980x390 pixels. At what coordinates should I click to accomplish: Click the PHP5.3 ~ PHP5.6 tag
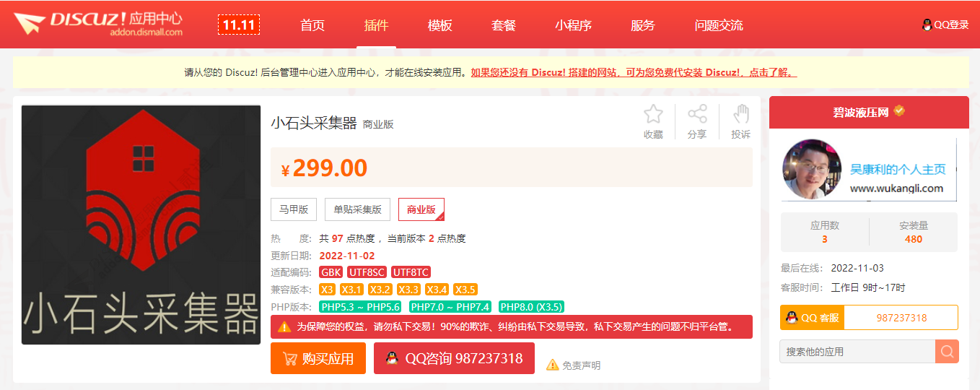click(360, 307)
